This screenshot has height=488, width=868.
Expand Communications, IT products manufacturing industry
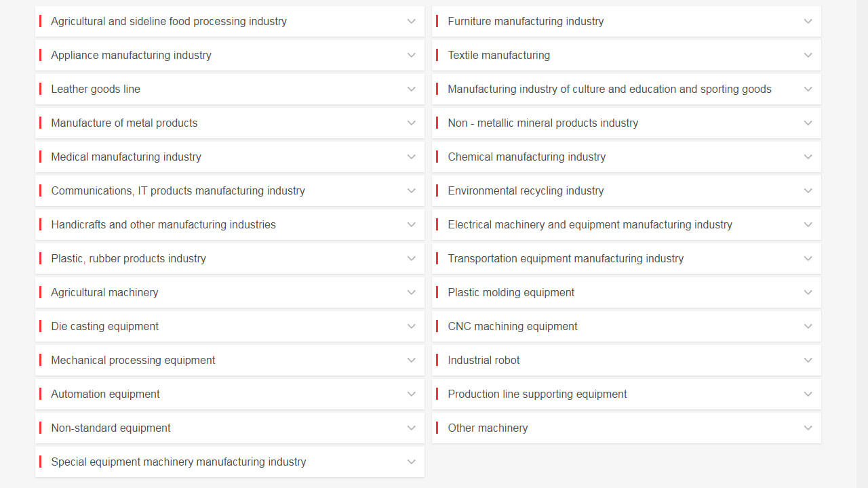pos(230,190)
